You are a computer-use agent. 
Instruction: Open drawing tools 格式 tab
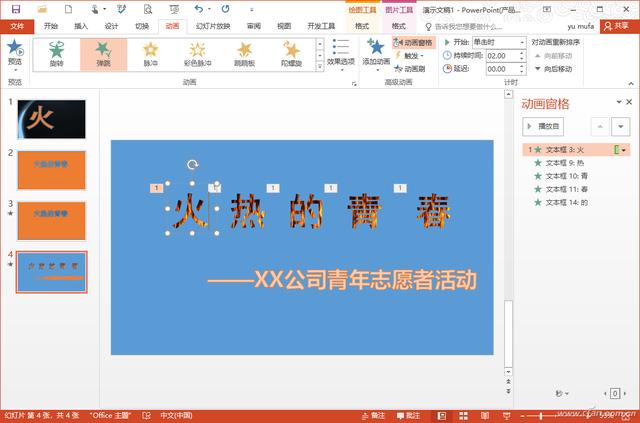[x=362, y=26]
